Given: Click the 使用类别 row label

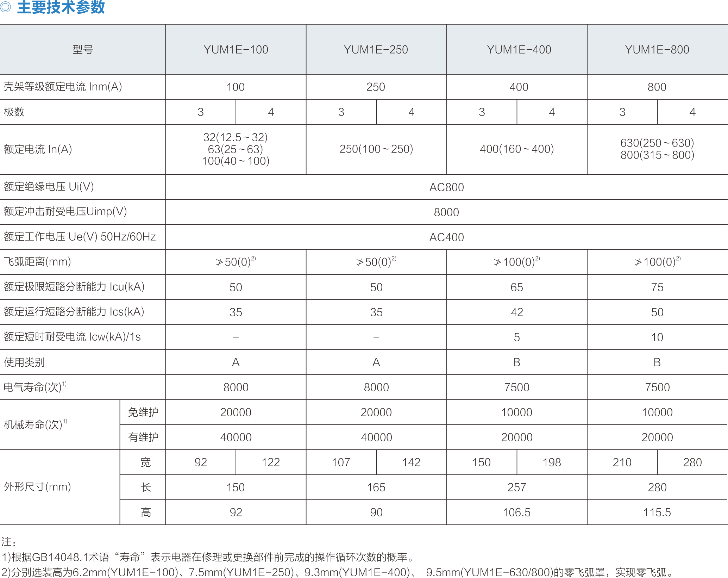Looking at the screenshot, I should (x=24, y=362).
